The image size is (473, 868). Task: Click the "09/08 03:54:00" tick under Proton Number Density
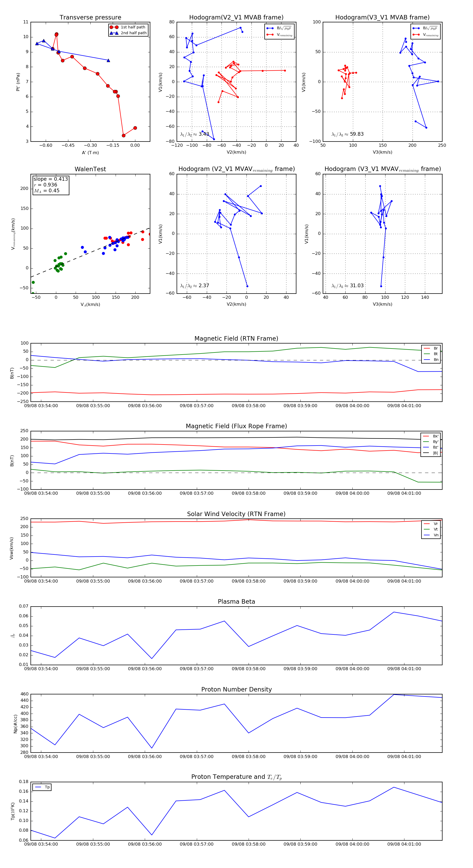pyautogui.click(x=41, y=756)
